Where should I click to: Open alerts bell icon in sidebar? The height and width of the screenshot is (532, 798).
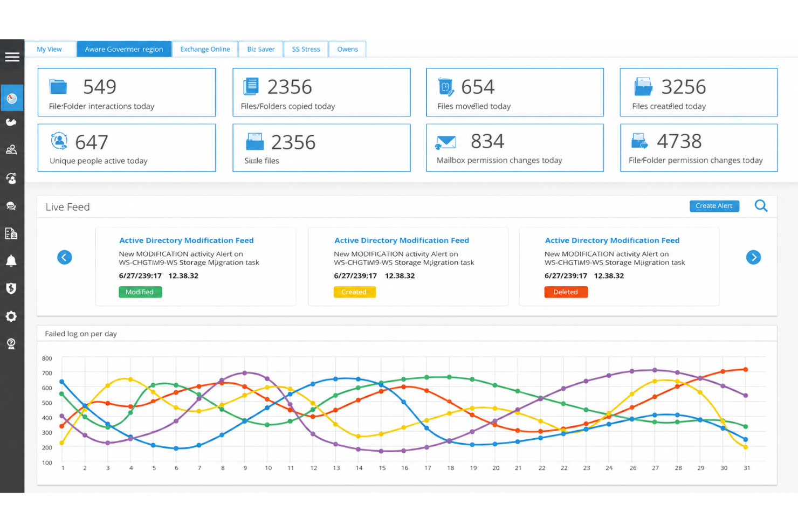pos(11,261)
